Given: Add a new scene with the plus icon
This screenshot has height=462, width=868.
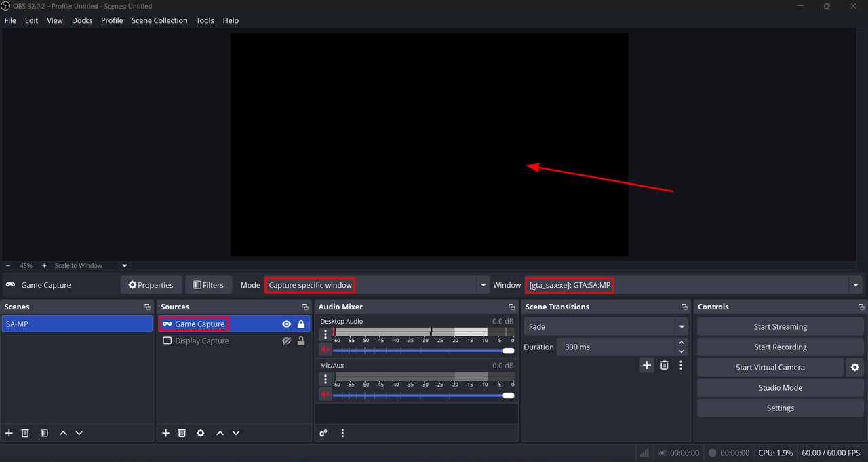Looking at the screenshot, I should point(9,433).
